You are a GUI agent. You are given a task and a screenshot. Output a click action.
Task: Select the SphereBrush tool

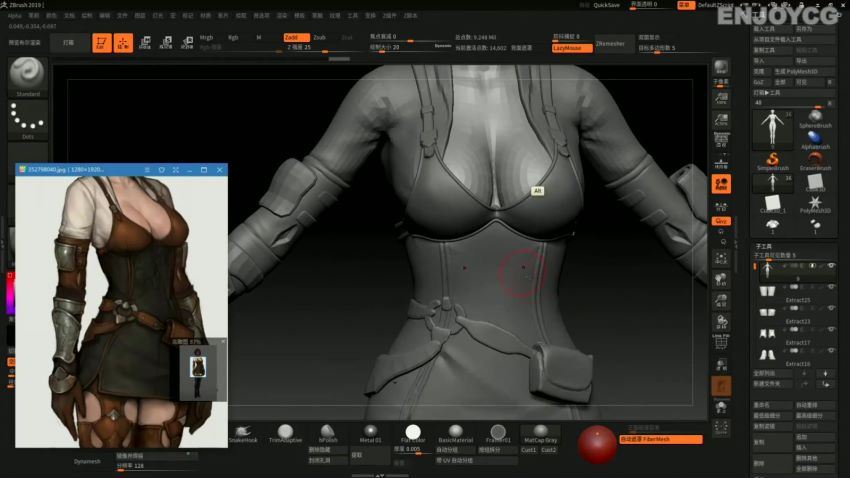815,119
